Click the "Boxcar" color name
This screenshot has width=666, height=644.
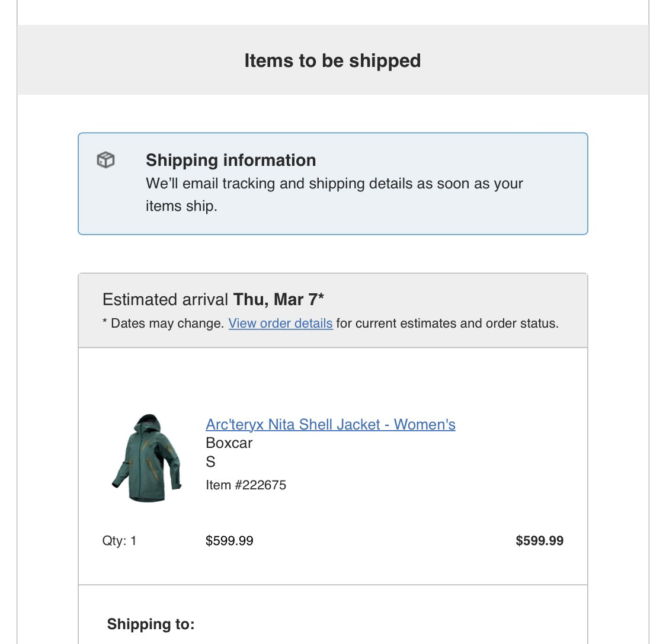point(229,443)
